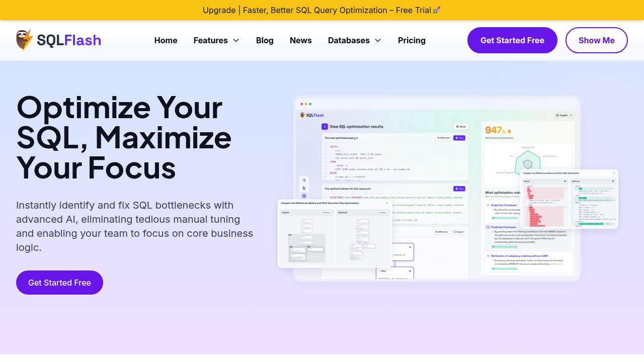Close the SQL Optimization differences popup
The image size is (644, 362).
tap(614, 173)
